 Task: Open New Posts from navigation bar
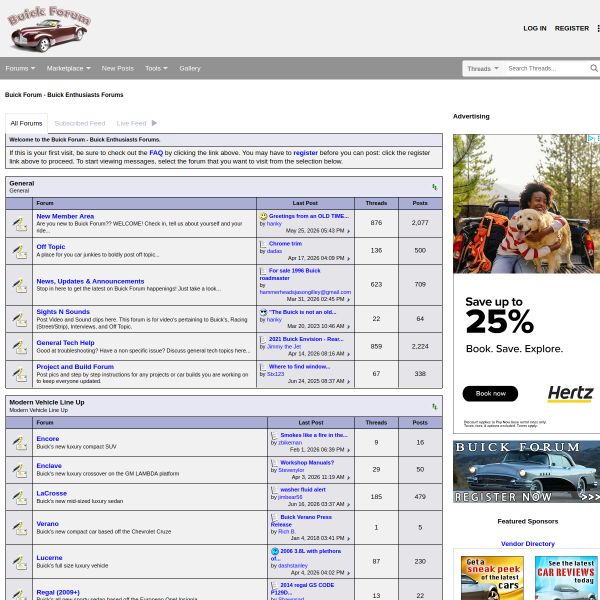point(117,68)
